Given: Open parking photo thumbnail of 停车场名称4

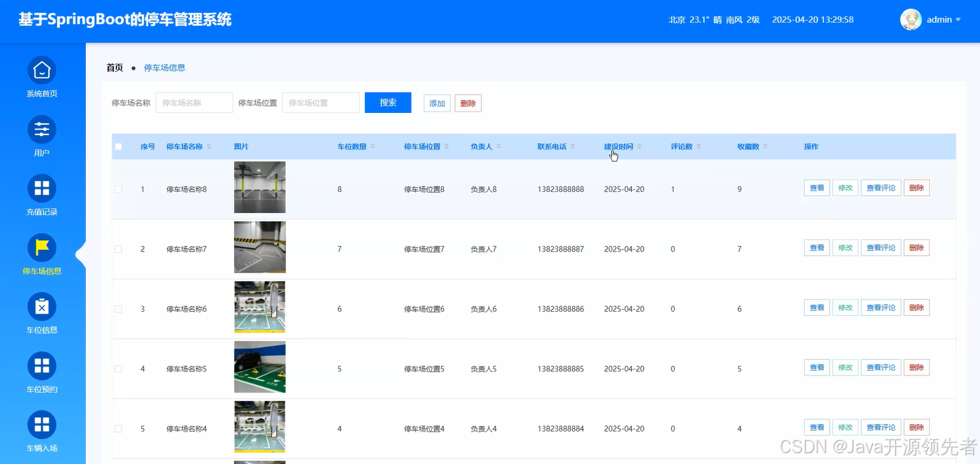Looking at the screenshot, I should click(x=260, y=427).
